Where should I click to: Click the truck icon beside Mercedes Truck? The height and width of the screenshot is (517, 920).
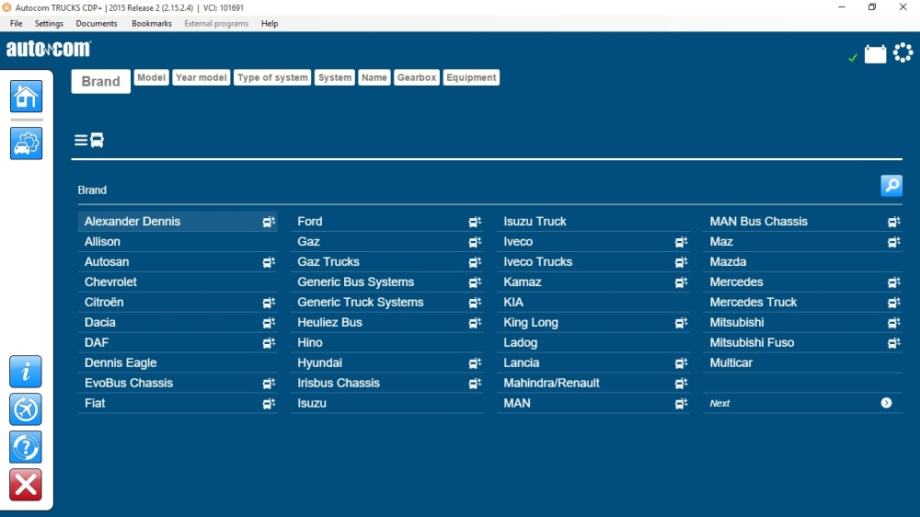tap(894, 303)
